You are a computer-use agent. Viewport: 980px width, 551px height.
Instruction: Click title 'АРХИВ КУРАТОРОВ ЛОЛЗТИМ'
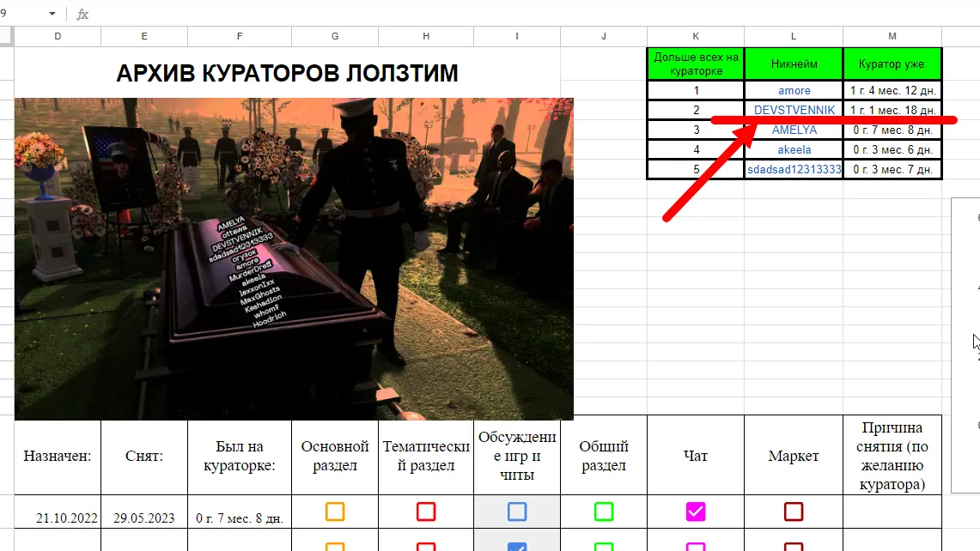287,73
